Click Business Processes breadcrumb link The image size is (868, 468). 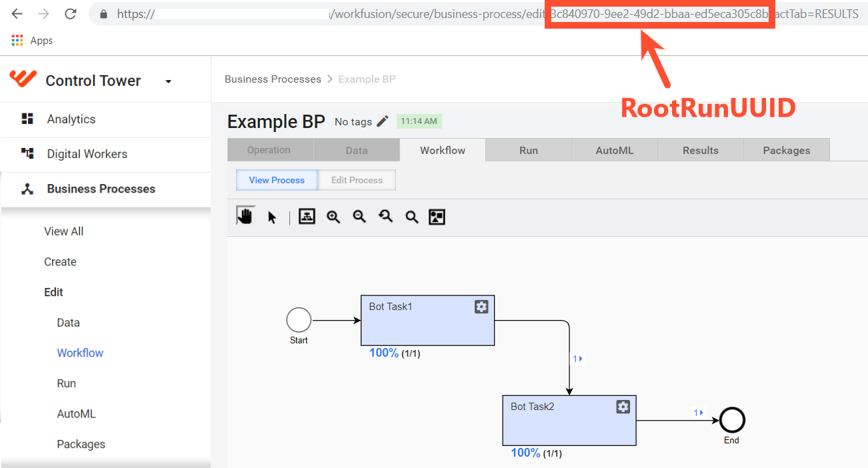(x=273, y=79)
